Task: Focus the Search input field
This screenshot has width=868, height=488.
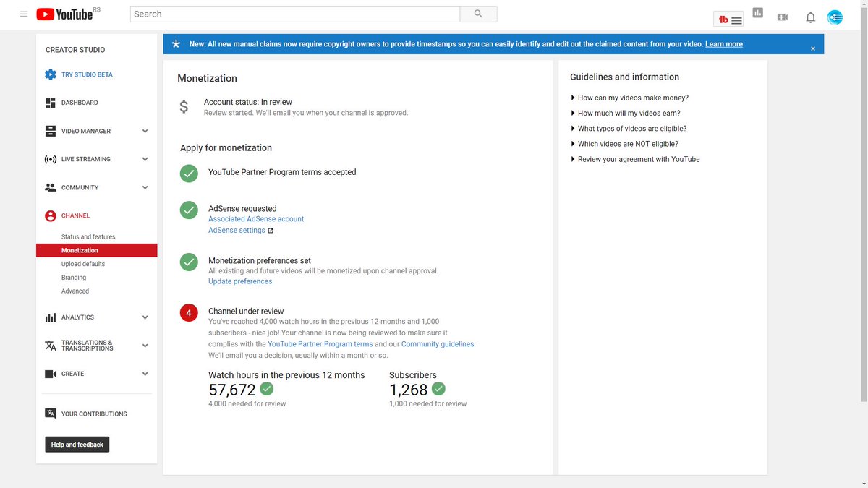Action: pos(295,14)
